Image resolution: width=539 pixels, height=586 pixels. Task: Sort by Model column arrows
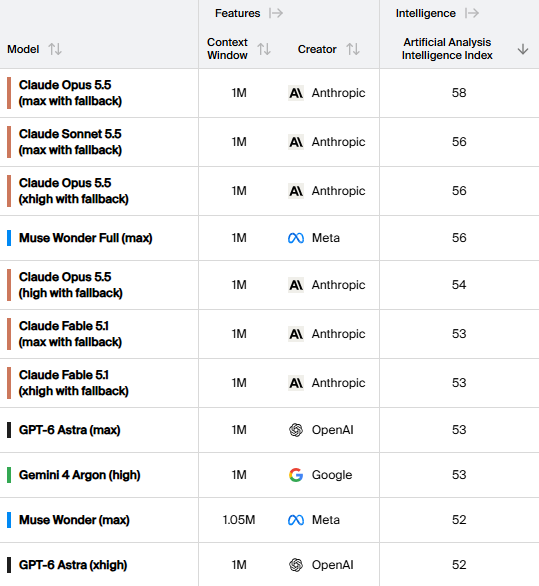coord(55,49)
